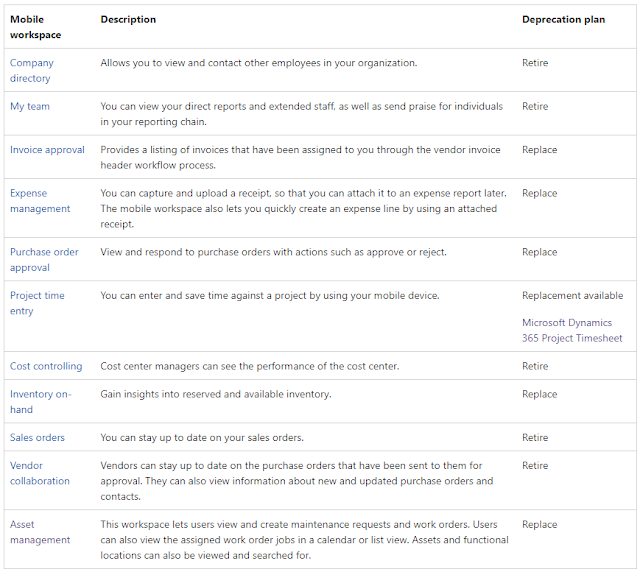Select the Expense management link
This screenshot has height=572, width=640.
click(x=40, y=201)
